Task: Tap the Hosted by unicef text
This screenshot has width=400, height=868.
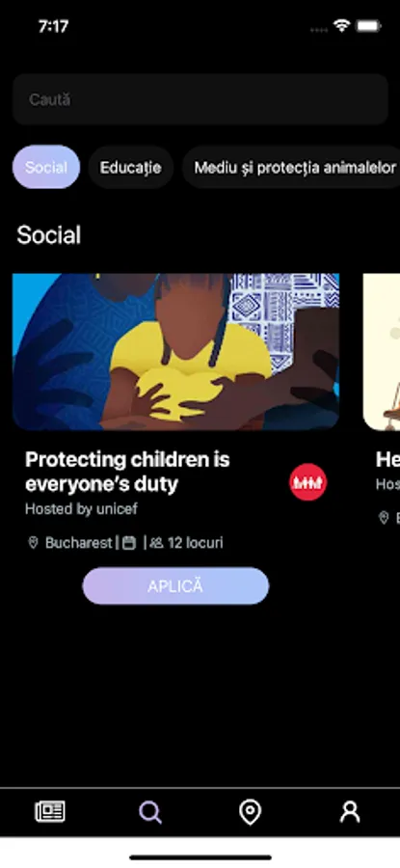Action: click(81, 509)
